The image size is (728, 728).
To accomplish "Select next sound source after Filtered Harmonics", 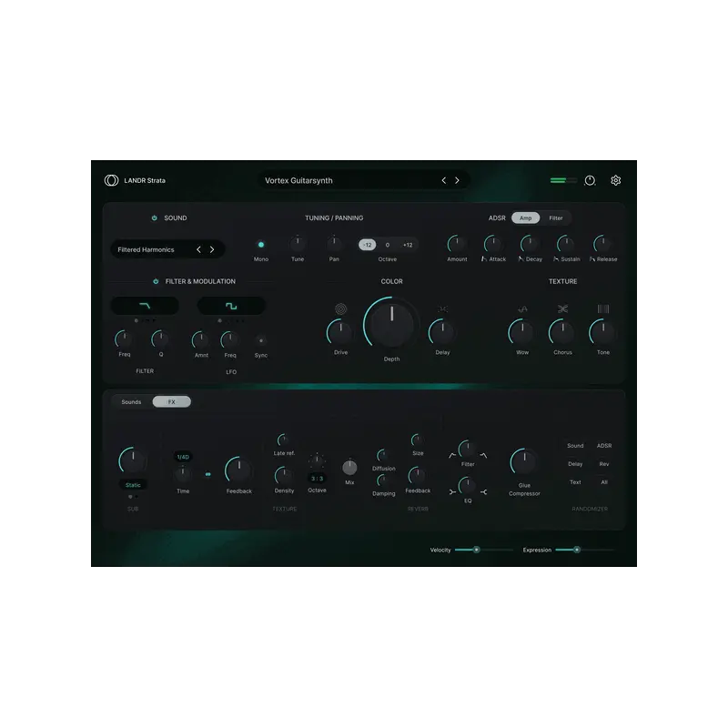I will point(212,249).
